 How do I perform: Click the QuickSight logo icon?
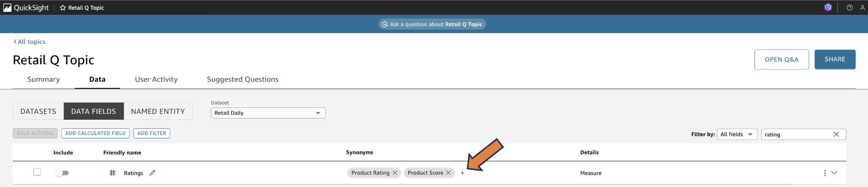pos(7,8)
